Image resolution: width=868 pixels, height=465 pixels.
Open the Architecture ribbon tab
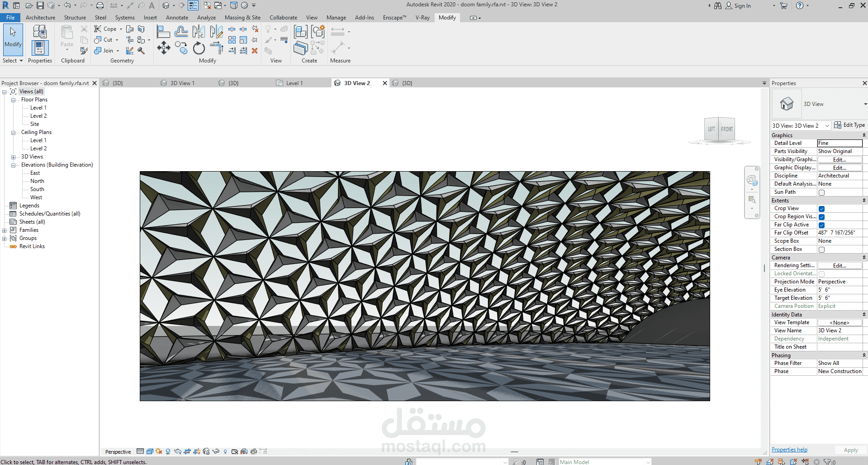[40, 18]
